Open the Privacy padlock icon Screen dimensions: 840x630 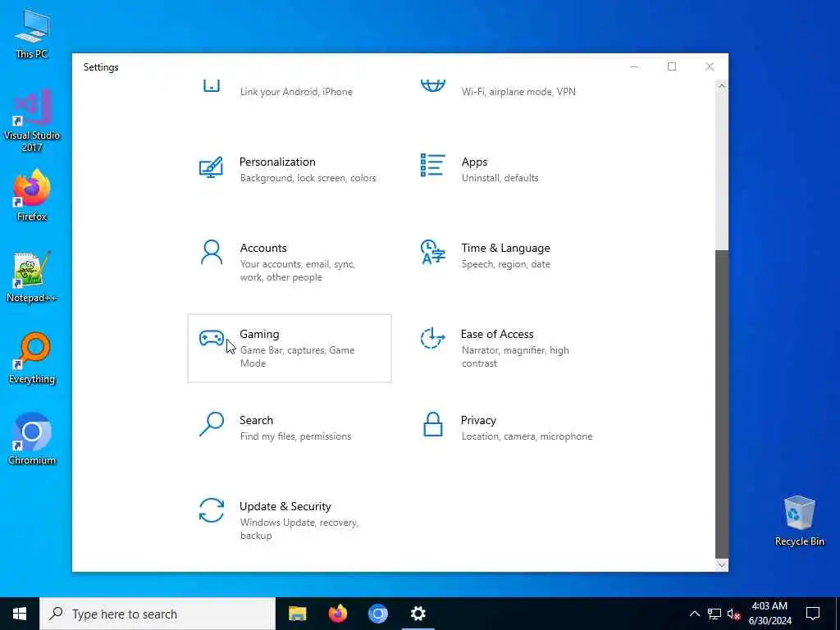[x=432, y=424]
